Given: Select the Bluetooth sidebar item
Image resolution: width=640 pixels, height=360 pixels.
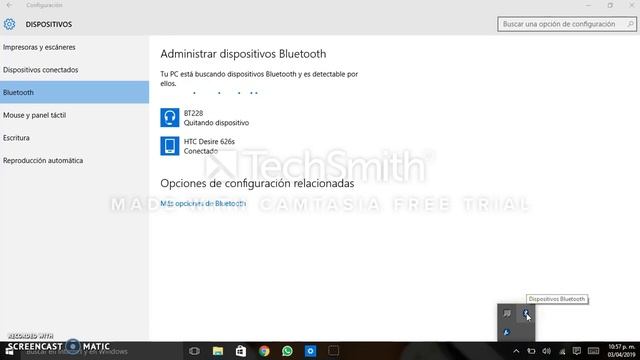Looking at the screenshot, I should tap(74, 92).
